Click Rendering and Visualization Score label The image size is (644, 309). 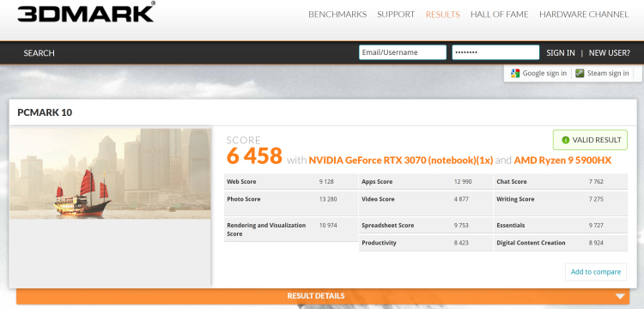(x=266, y=229)
